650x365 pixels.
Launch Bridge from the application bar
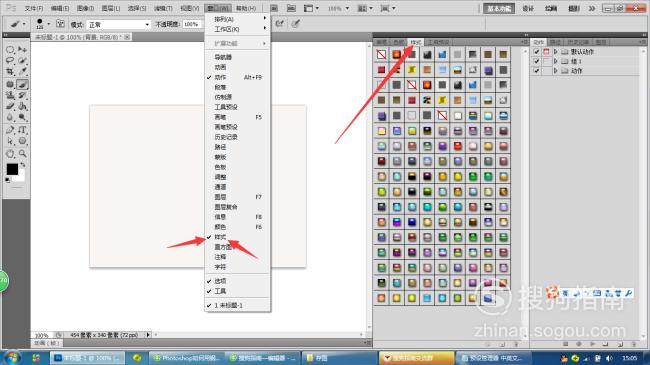(x=274, y=8)
